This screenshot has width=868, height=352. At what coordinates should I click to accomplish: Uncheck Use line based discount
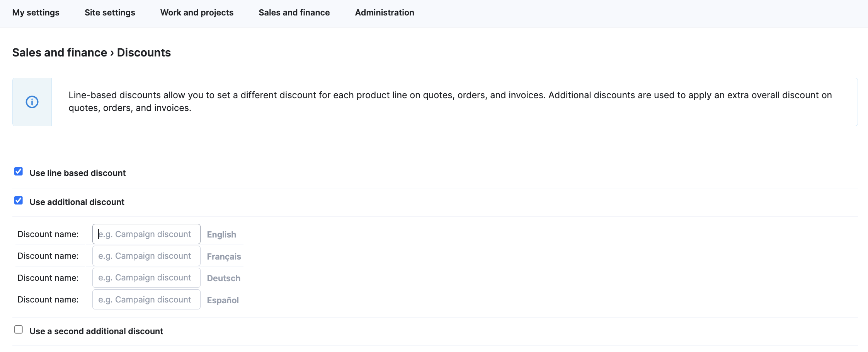[x=19, y=171]
